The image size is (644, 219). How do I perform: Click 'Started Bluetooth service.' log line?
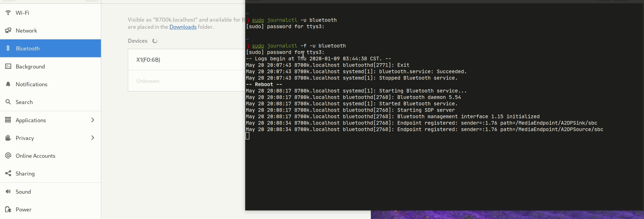click(x=352, y=104)
